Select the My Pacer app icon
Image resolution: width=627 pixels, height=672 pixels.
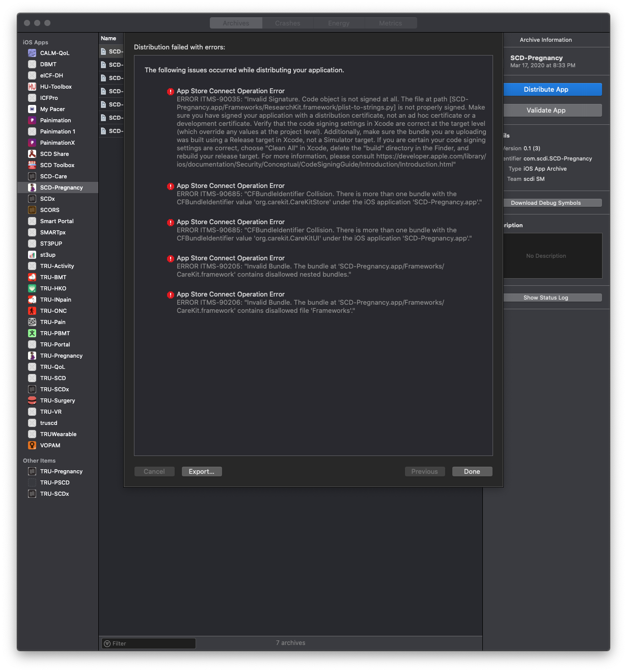pos(32,109)
